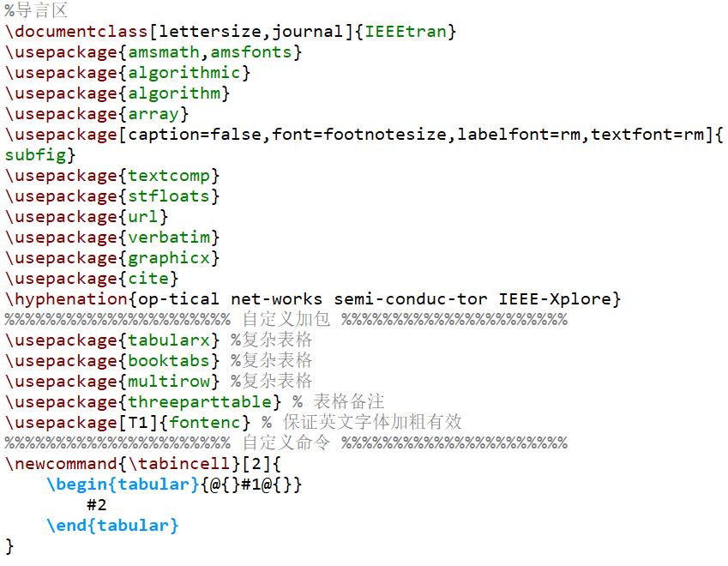Click the cite package name

point(148,279)
